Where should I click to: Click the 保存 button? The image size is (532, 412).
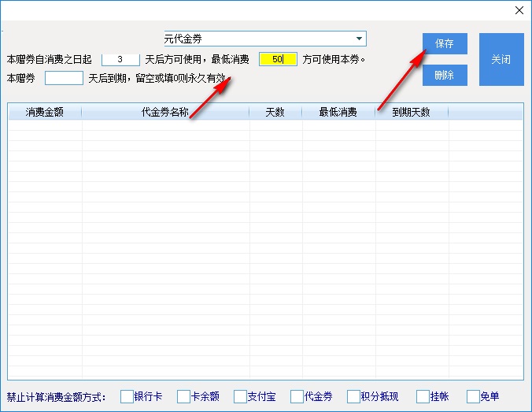click(445, 43)
